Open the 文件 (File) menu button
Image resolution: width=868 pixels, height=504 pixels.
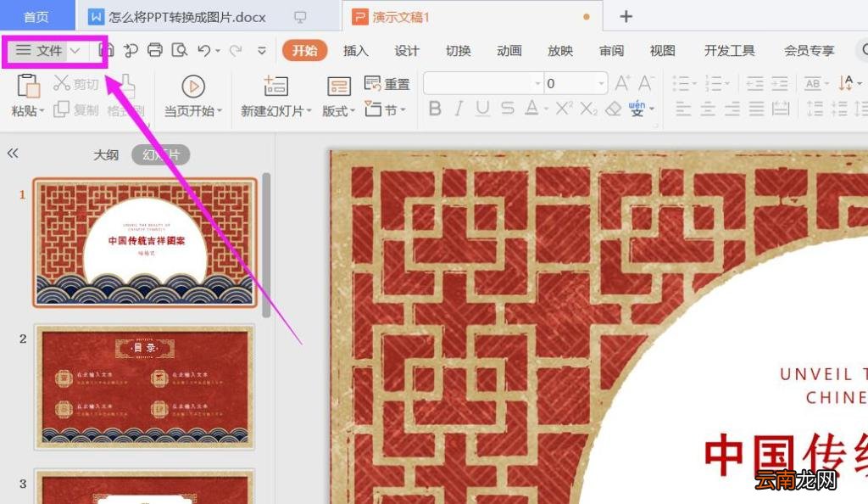(39, 50)
